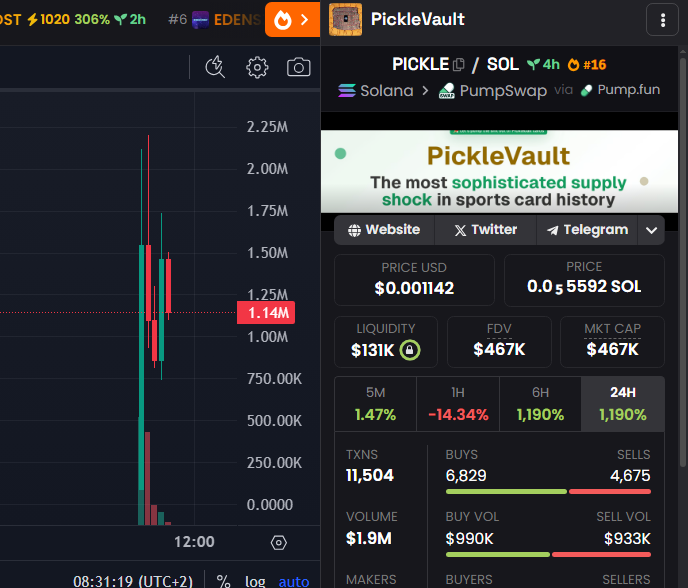The height and width of the screenshot is (588, 688).
Task: Open chart settings gear icon
Action: click(257, 67)
